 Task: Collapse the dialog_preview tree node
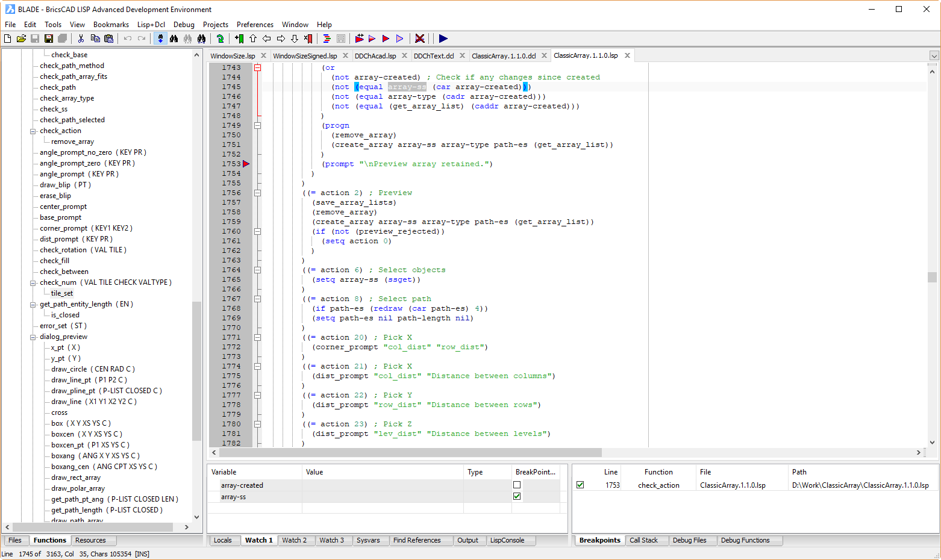[33, 337]
